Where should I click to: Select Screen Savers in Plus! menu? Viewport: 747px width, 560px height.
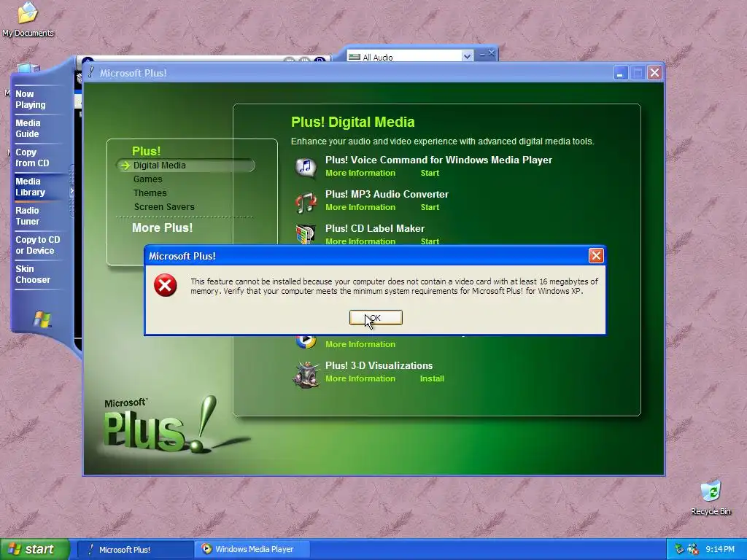pos(164,206)
